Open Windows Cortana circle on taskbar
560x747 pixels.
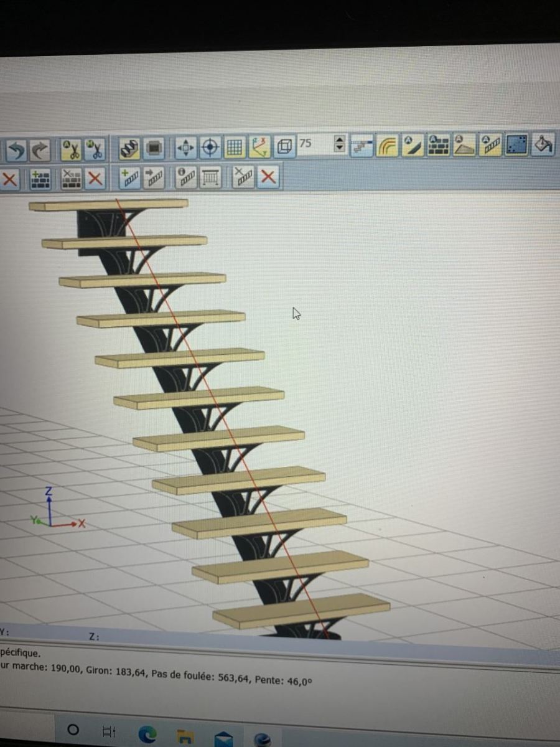point(73,729)
